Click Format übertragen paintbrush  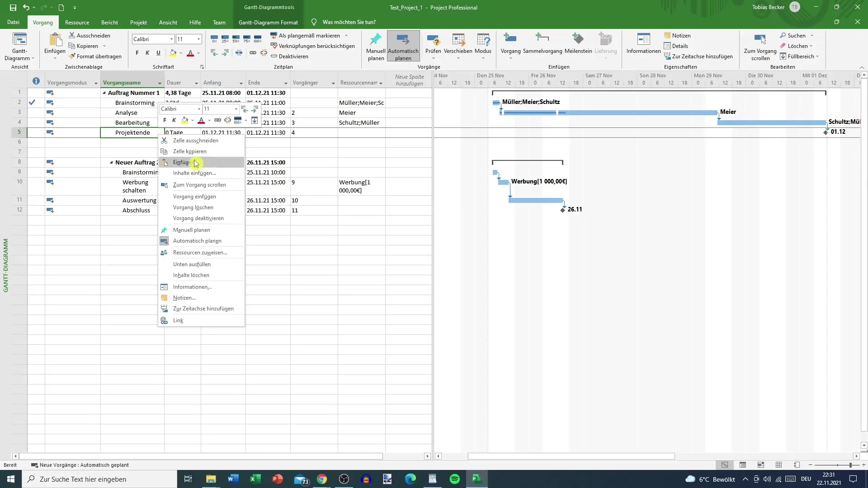72,56
